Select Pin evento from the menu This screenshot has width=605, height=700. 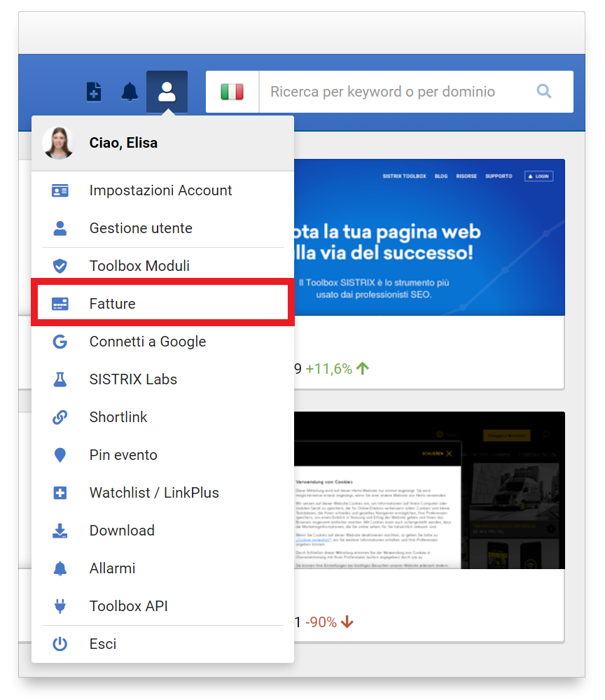[x=123, y=455]
